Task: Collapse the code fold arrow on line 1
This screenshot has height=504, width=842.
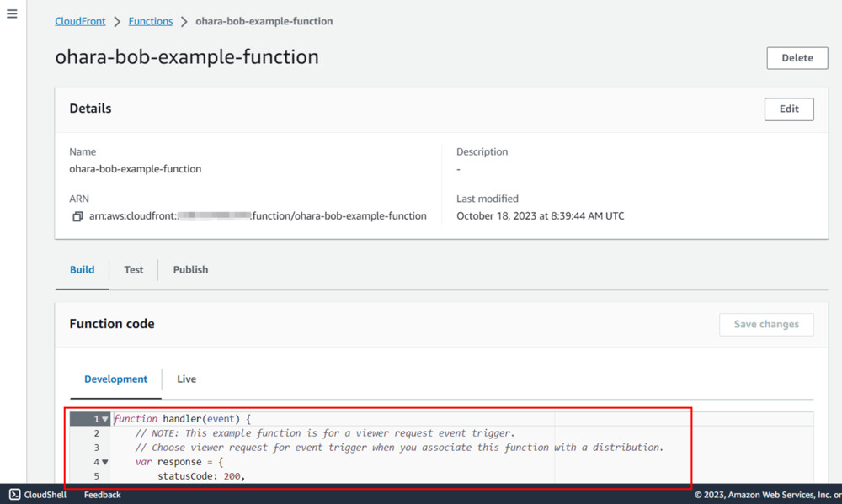Action: tap(105, 419)
